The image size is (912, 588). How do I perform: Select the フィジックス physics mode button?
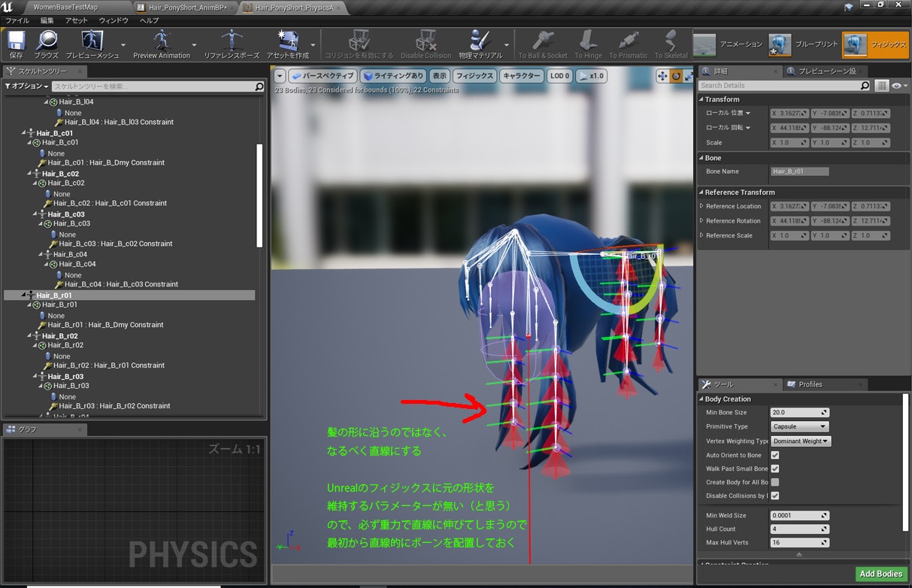(x=875, y=44)
